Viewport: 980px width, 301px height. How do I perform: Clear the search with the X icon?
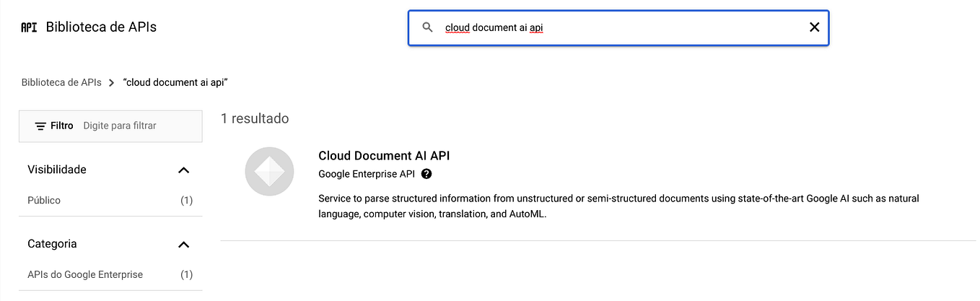pos(814,27)
